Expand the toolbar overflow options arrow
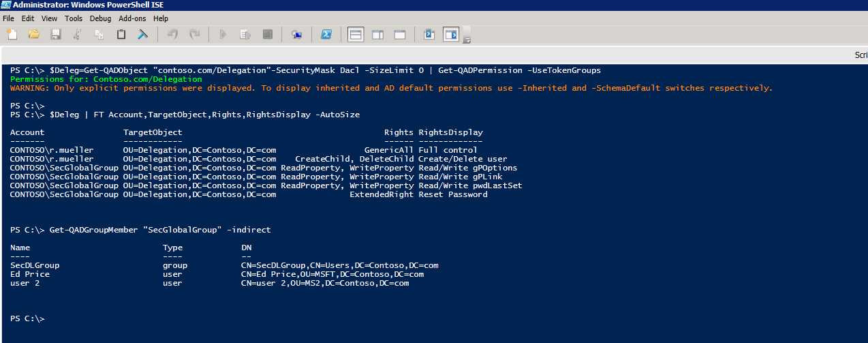The height and width of the screenshot is (343, 868). [467, 40]
